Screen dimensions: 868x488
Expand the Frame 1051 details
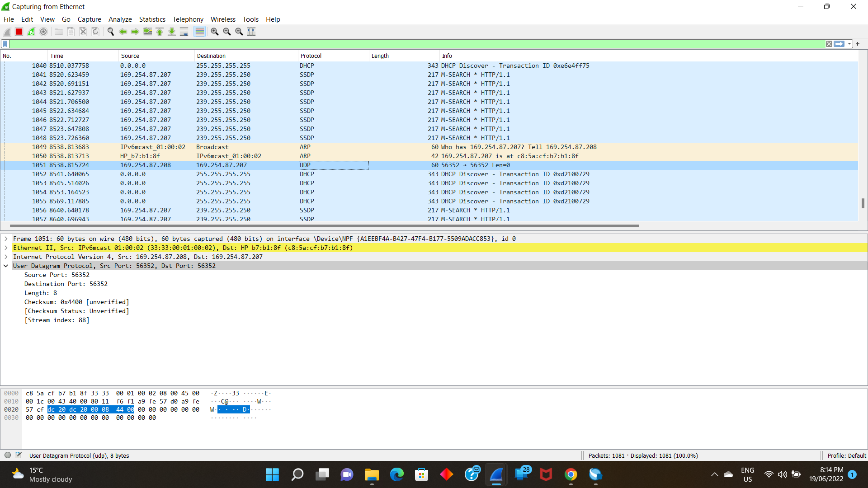click(x=6, y=239)
